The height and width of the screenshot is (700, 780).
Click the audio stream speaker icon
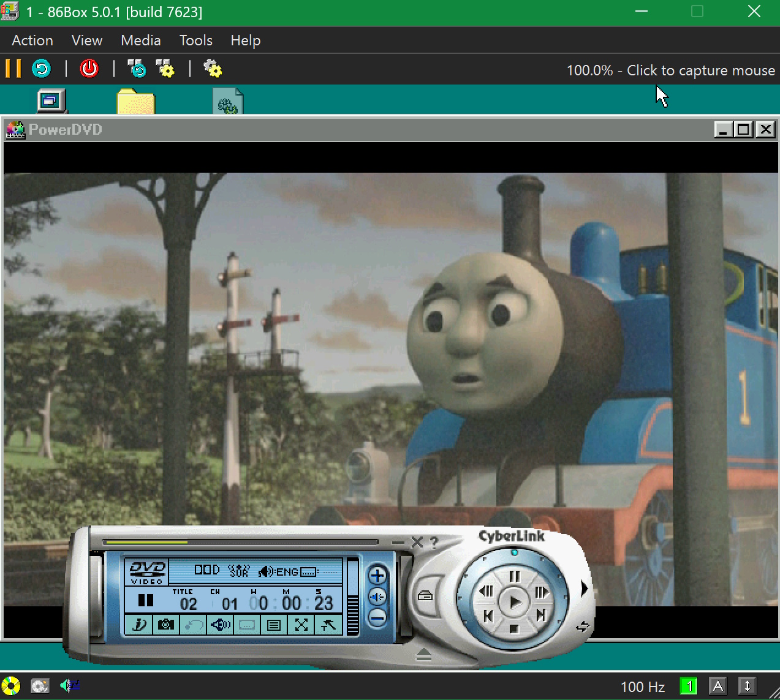click(x=220, y=625)
